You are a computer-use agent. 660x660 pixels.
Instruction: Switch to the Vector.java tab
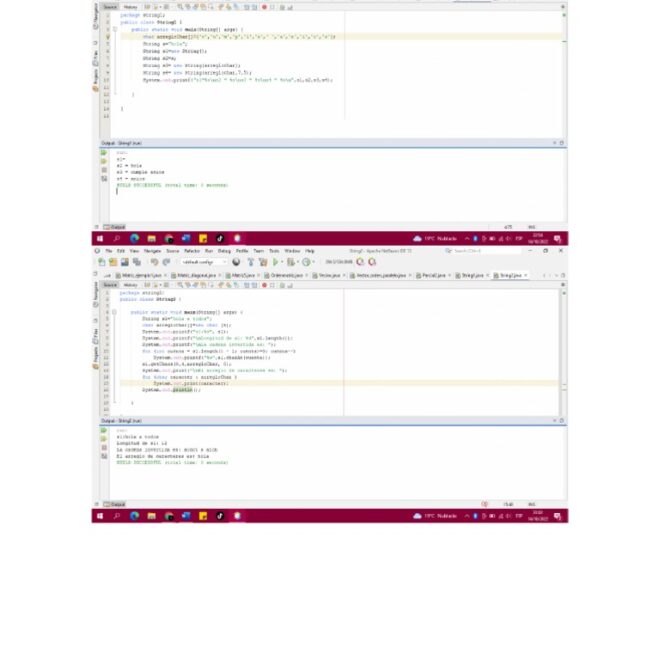[327, 275]
